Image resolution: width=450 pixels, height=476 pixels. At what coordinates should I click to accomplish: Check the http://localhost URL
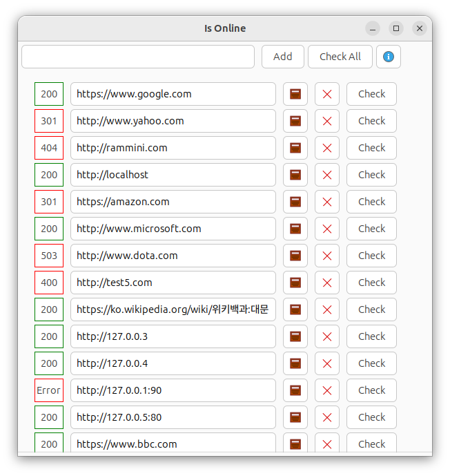371,175
